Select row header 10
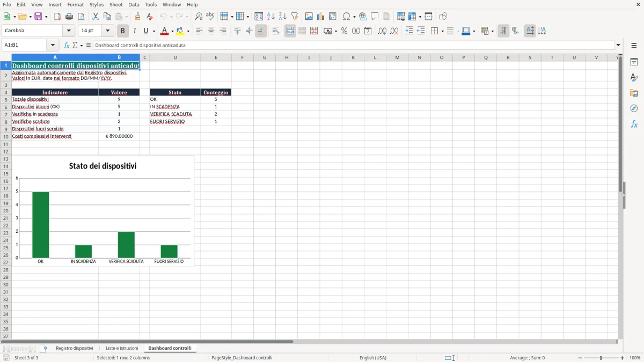This screenshot has width=644, height=362. click(6, 137)
